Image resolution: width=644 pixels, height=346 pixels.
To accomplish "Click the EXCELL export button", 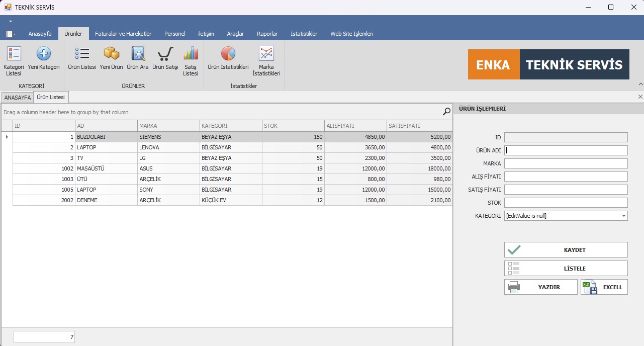I will pos(604,287).
